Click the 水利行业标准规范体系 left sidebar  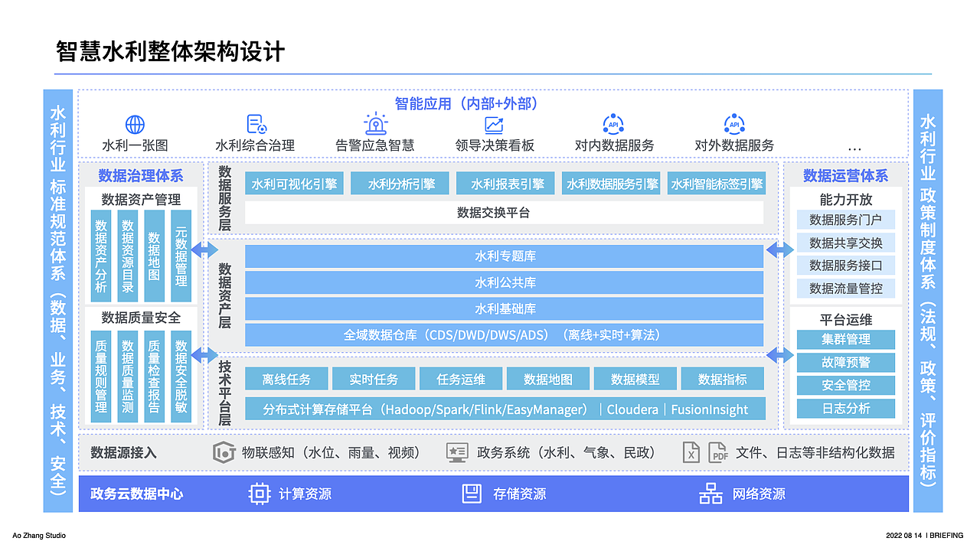click(58, 301)
